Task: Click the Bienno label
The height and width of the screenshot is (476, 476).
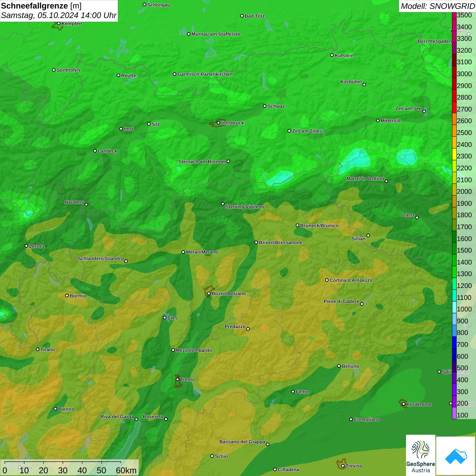Action: click(66, 409)
